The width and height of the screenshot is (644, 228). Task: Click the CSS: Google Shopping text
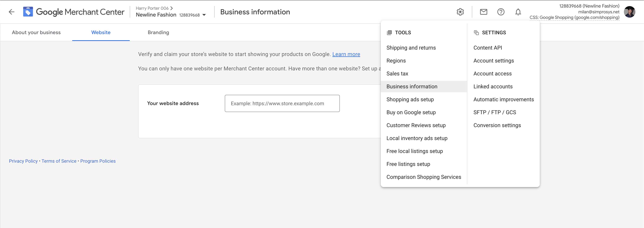pos(574,17)
